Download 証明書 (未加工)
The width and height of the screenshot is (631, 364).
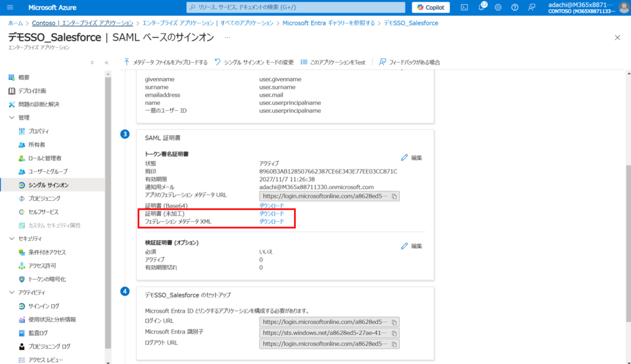point(272,214)
